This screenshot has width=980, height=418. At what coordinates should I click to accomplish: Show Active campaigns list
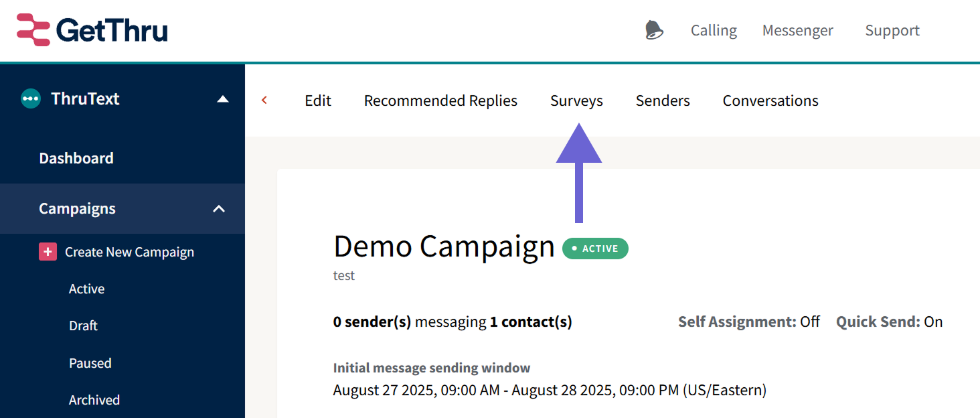click(87, 289)
